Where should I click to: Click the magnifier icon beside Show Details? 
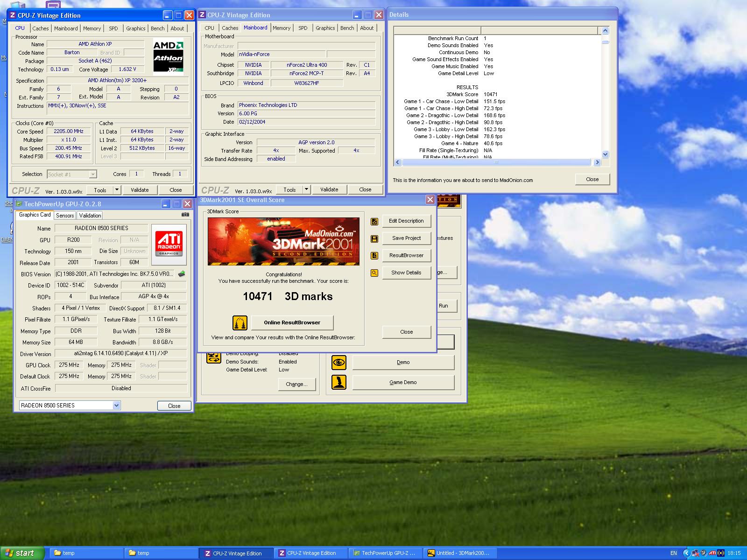click(374, 273)
